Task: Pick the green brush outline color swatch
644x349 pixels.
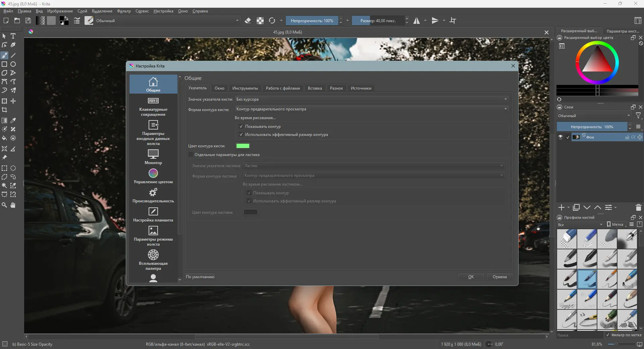Action: coord(243,146)
